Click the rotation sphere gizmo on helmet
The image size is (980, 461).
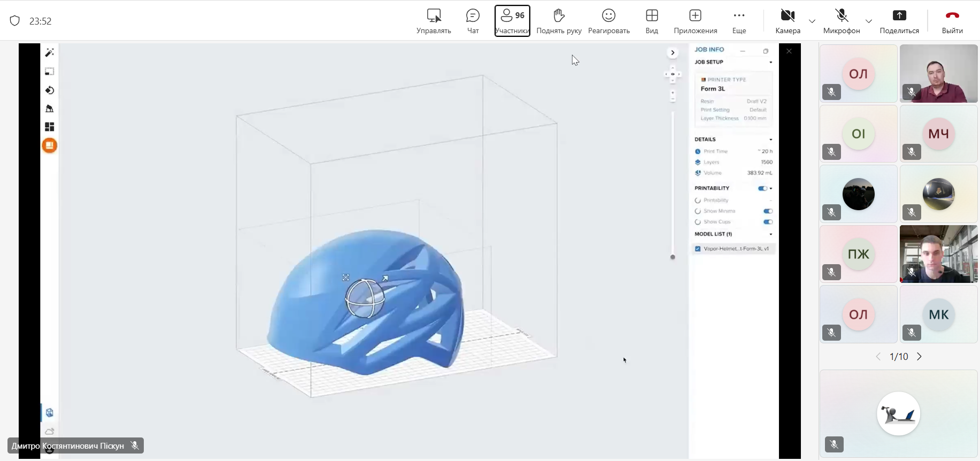point(365,298)
